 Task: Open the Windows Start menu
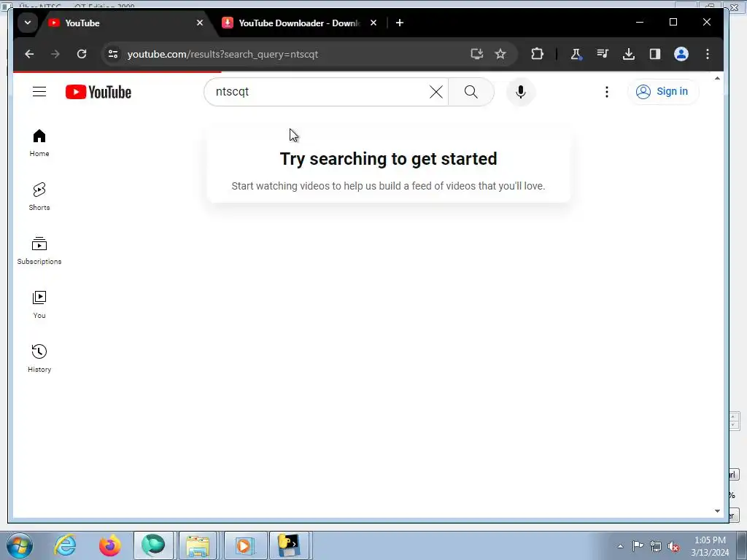point(20,545)
